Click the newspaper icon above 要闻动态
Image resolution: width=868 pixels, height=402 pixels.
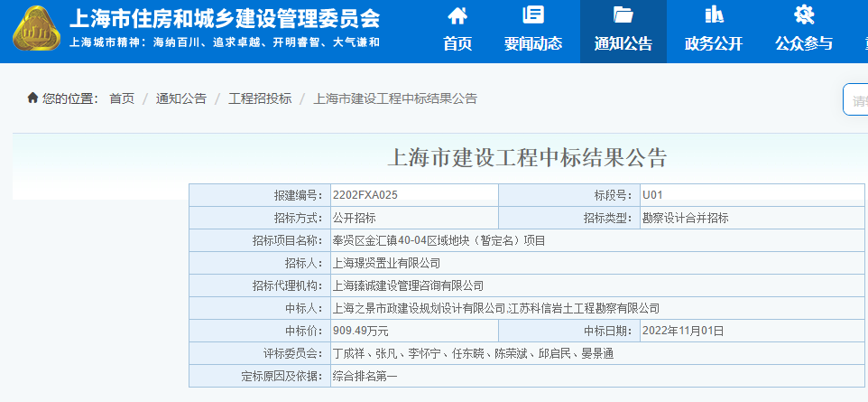[533, 15]
